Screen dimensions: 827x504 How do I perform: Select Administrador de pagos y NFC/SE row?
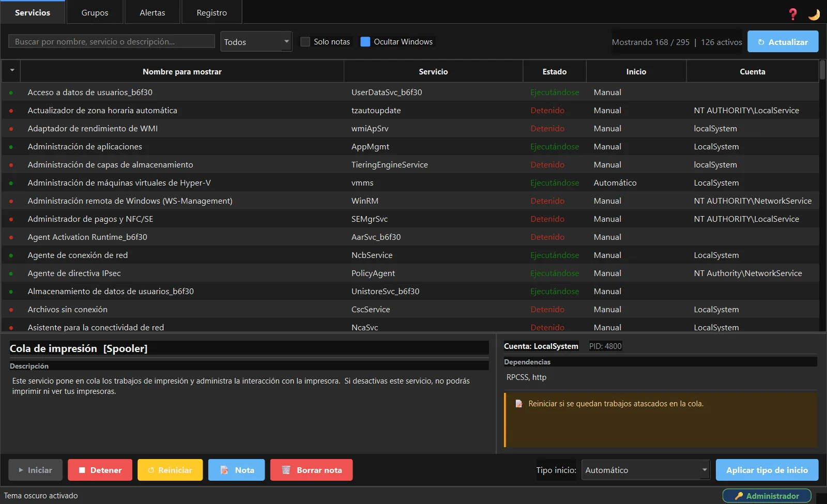[410, 219]
